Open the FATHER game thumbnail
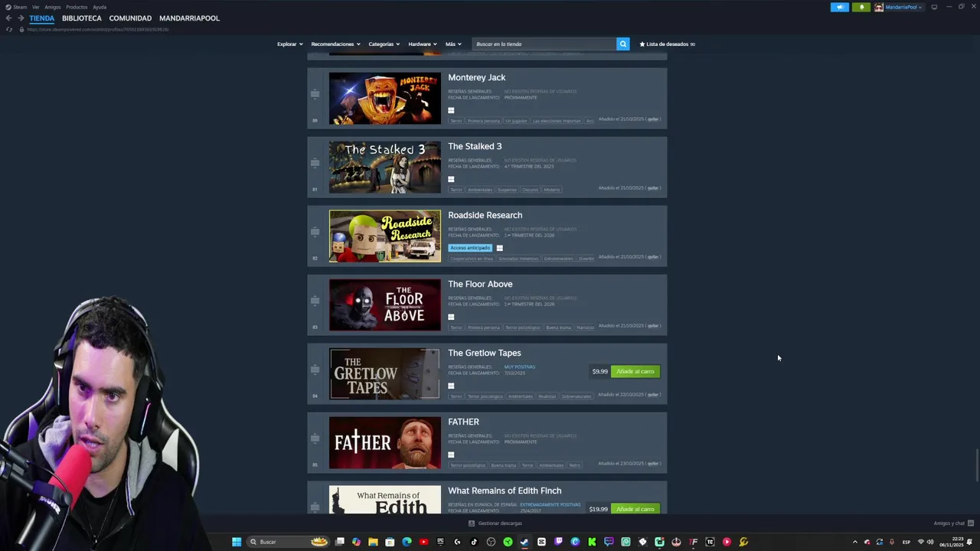This screenshot has width=980, height=551. (385, 443)
